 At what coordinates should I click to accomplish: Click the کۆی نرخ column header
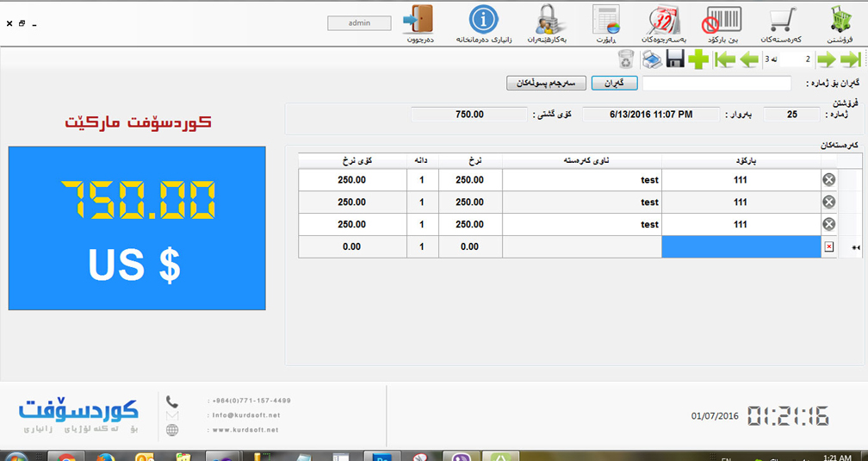353,160
